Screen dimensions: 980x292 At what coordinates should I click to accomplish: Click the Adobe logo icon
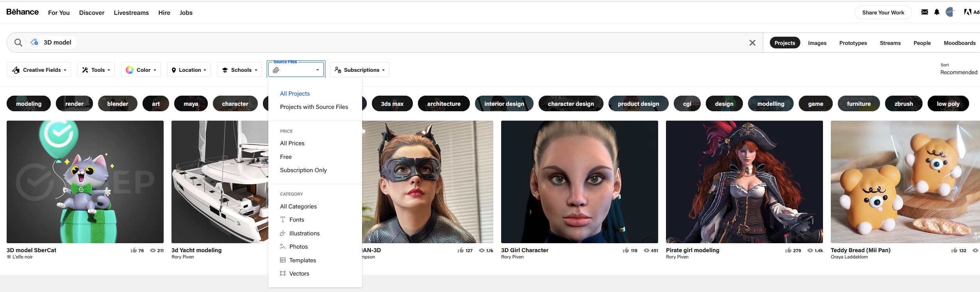[968, 12]
